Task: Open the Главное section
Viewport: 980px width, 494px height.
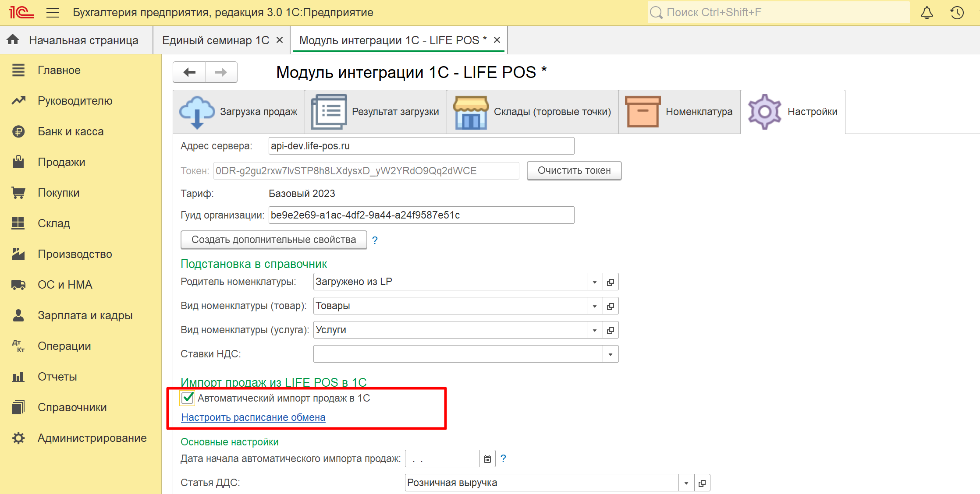Action: point(81,70)
